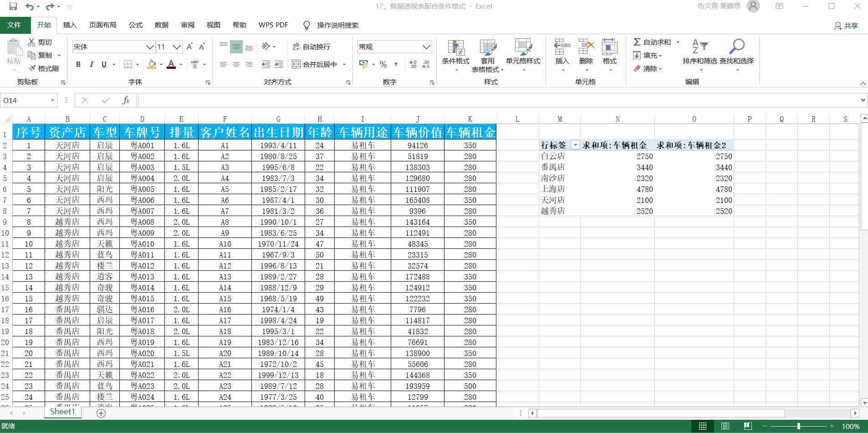The image size is (868, 433).
Task: Click the Save icon in title bar
Action: (13, 6)
